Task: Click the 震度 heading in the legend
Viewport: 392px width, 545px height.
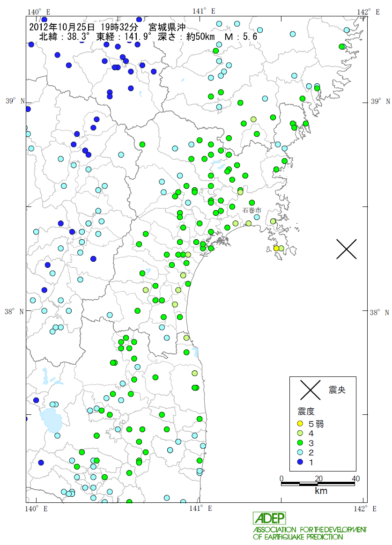Action: (x=306, y=412)
